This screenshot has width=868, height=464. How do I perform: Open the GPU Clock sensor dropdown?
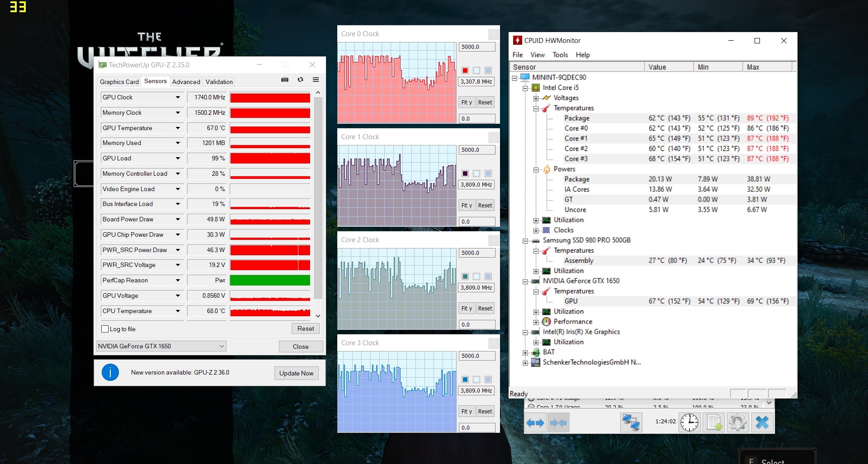point(178,97)
